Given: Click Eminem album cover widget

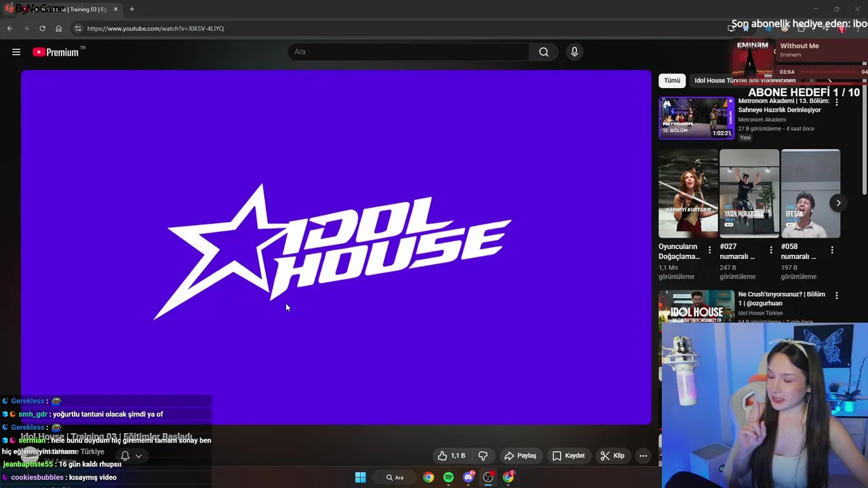Looking at the screenshot, I should click(x=753, y=60).
